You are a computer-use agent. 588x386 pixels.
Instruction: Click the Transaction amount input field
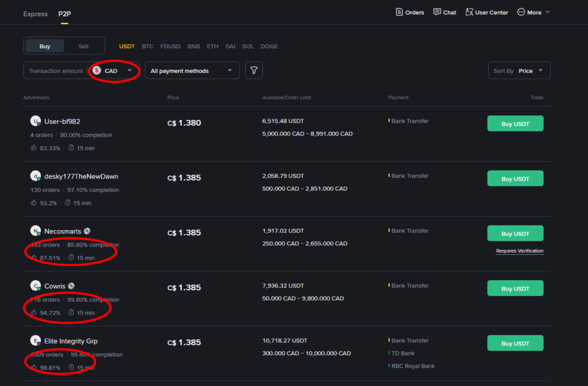pos(56,71)
